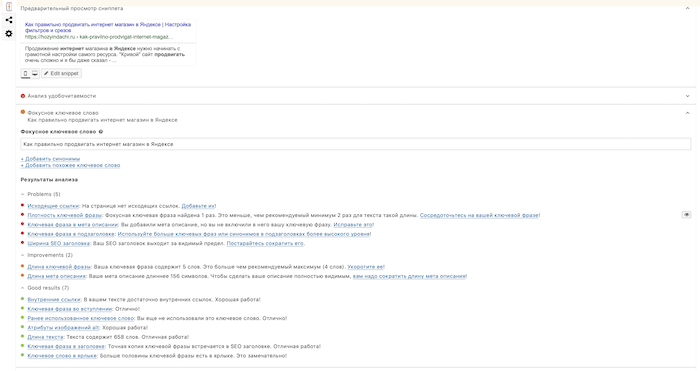Open the 'Исходящие ссылки' assessment link

[53, 206]
